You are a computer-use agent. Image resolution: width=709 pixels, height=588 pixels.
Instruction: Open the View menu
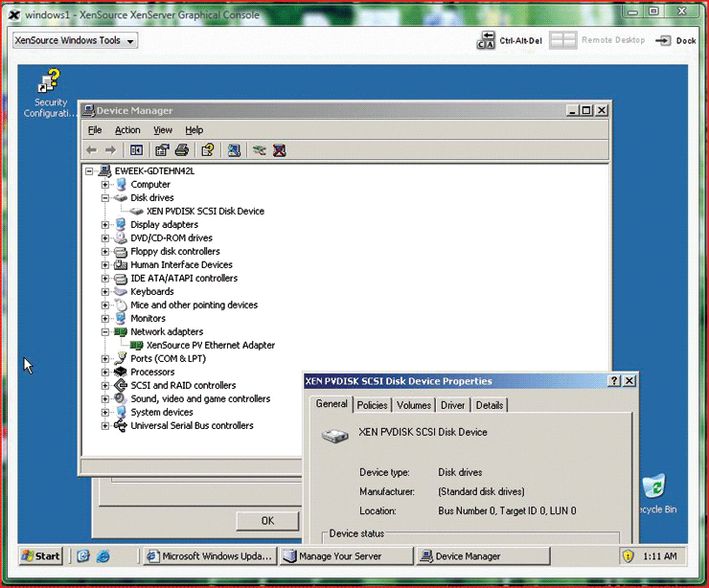click(x=163, y=130)
